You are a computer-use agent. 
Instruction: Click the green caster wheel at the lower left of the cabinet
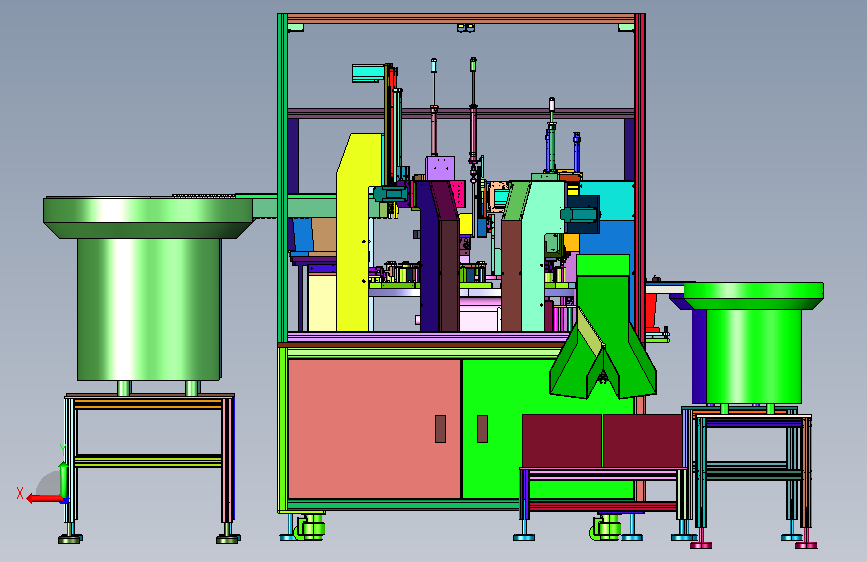(310, 527)
